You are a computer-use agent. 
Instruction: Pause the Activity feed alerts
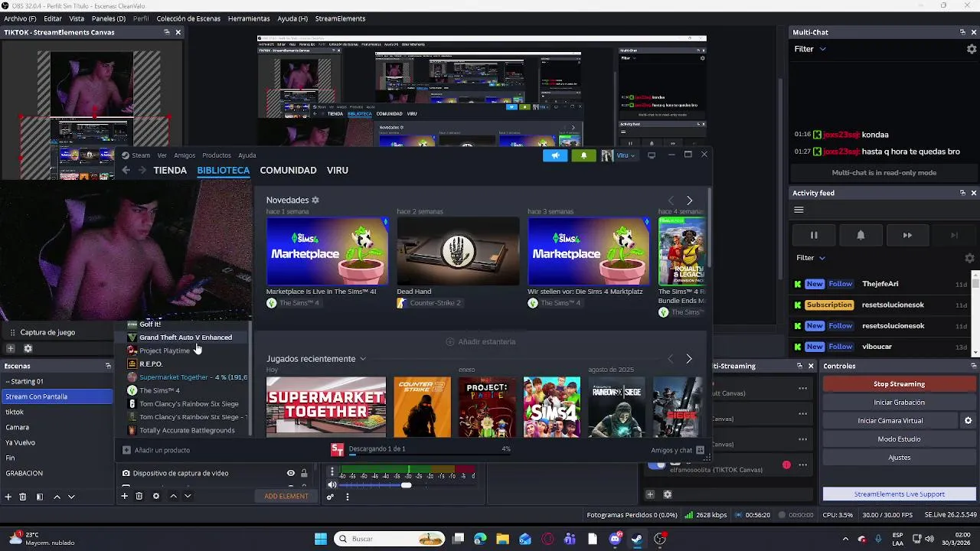coord(814,235)
